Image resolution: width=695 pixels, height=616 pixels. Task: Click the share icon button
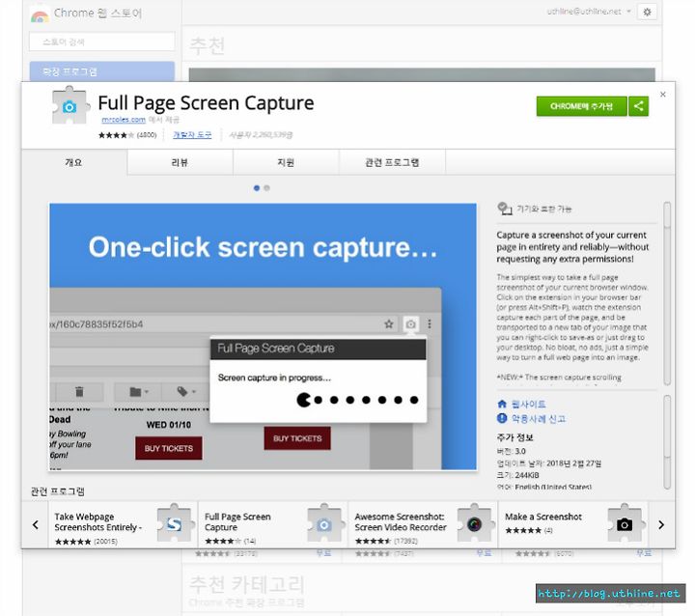638,106
